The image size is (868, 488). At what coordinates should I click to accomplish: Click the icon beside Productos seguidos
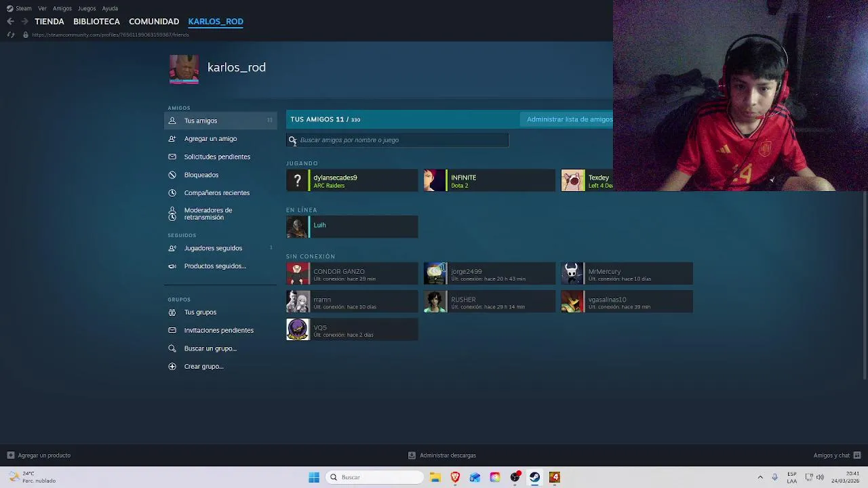pyautogui.click(x=172, y=266)
